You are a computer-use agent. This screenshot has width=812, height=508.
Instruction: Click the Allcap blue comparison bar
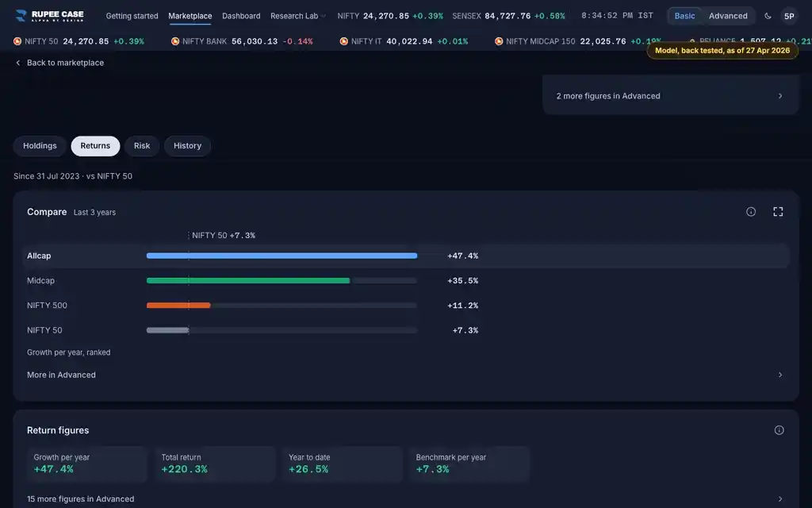pyautogui.click(x=282, y=256)
